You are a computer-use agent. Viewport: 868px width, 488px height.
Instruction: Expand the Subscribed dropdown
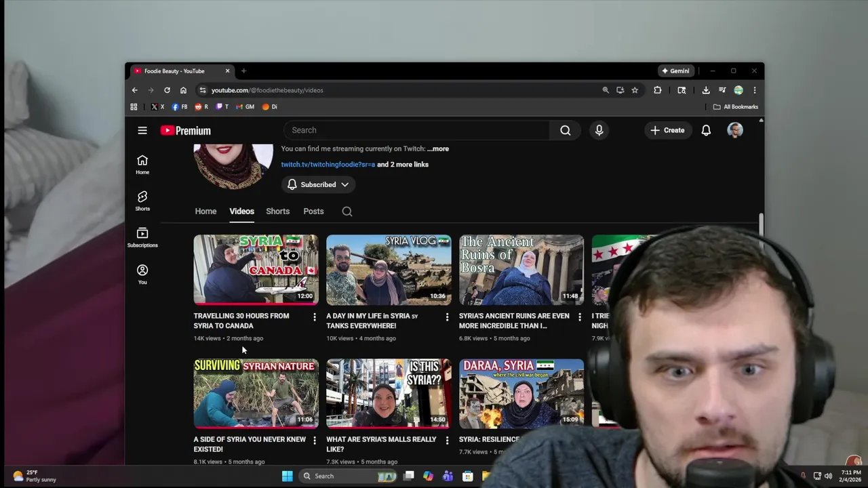click(x=318, y=184)
